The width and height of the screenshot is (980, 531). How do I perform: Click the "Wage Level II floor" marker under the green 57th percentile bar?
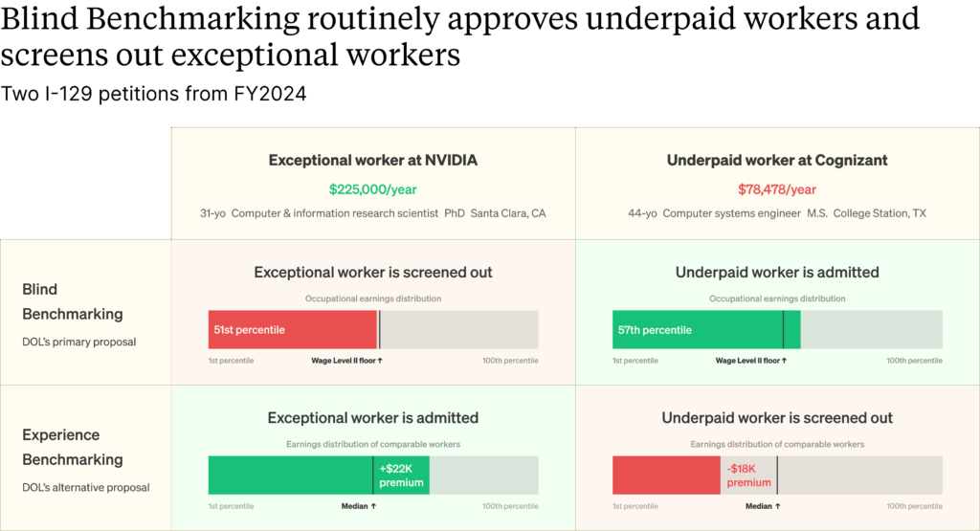coord(750,361)
